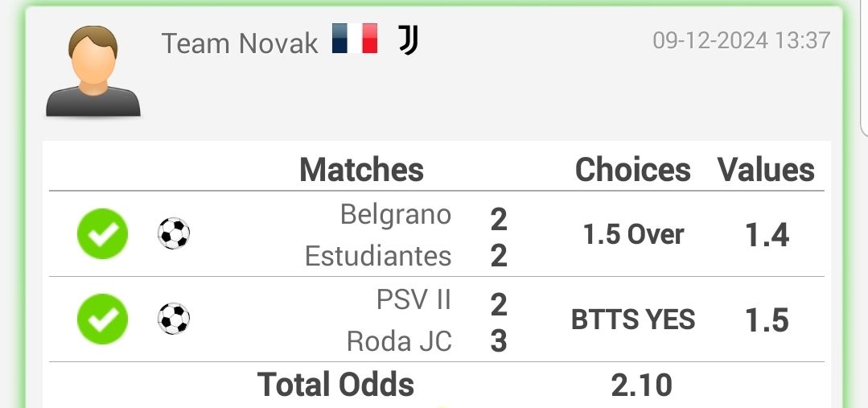Image resolution: width=868 pixels, height=408 pixels.
Task: Open the Estudiantes team name
Action: click(x=378, y=257)
